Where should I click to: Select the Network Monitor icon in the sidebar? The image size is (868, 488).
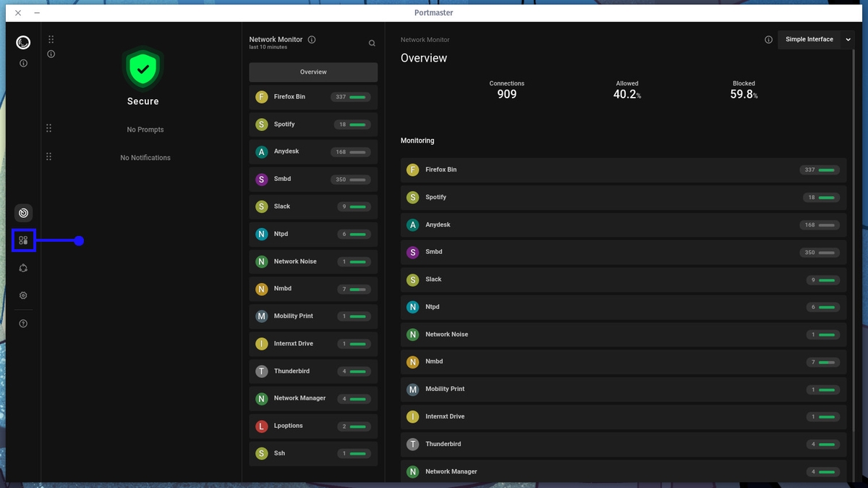tap(23, 212)
